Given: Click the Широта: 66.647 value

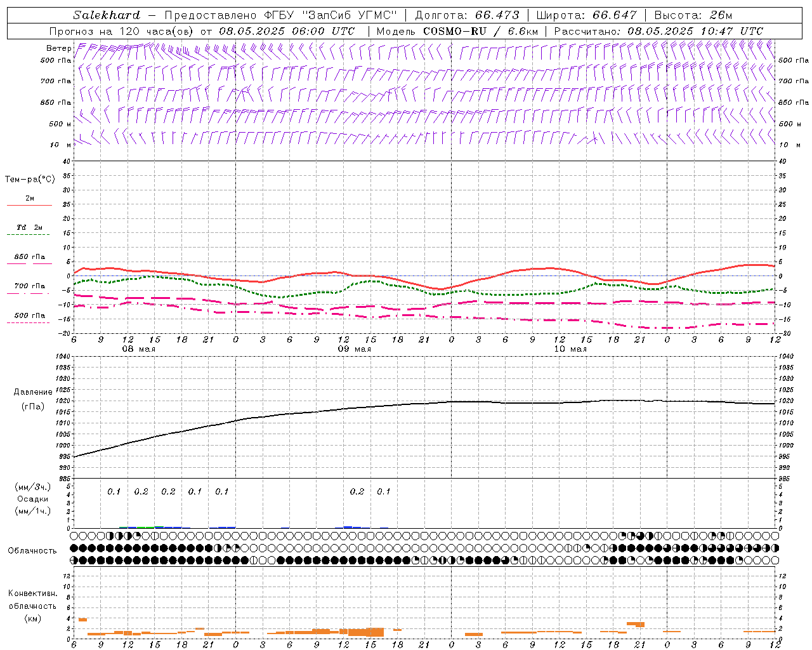Looking at the screenshot, I should pos(586,15).
